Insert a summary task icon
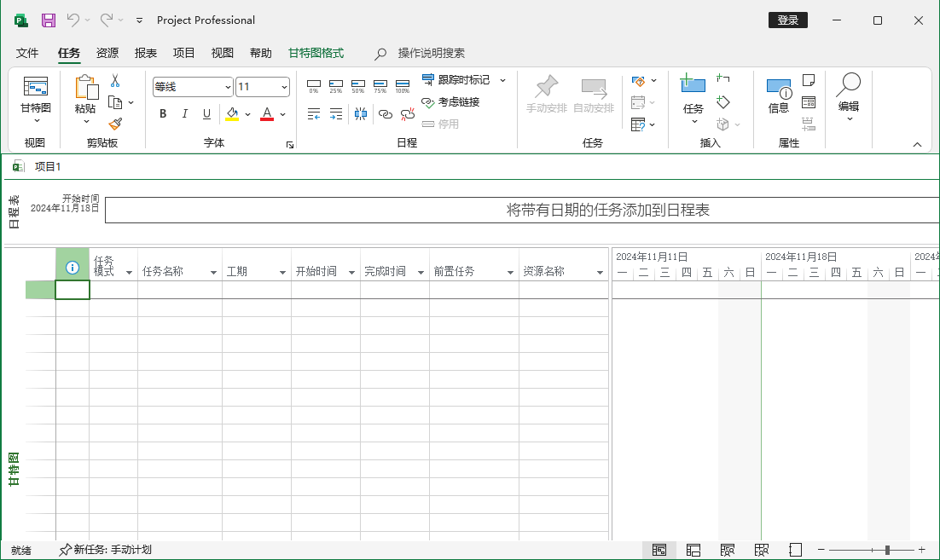940x560 pixels. pos(723,78)
